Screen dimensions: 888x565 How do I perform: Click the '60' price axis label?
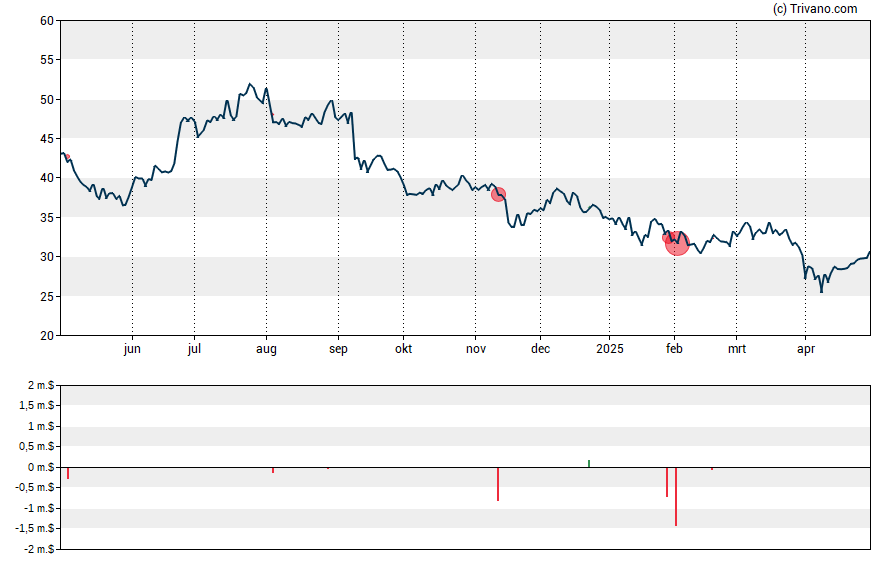pos(47,21)
